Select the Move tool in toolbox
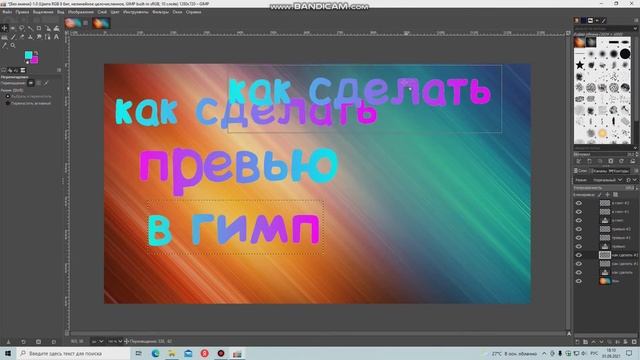 coord(4,28)
